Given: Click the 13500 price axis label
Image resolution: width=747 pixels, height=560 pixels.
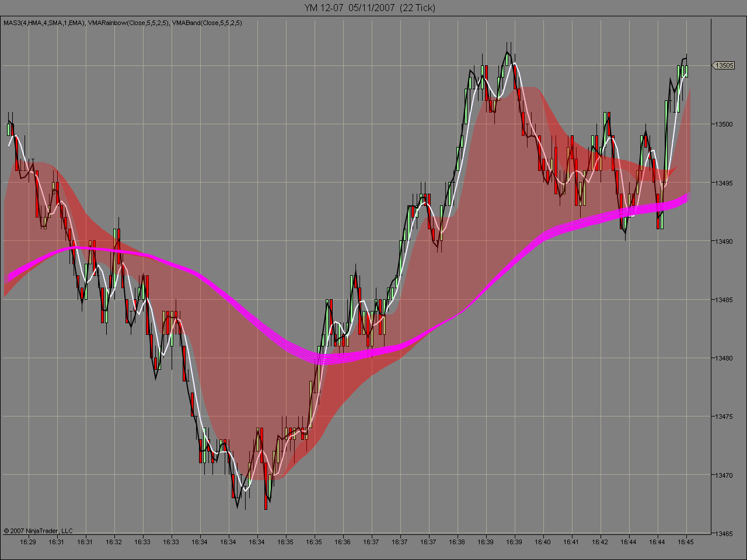Looking at the screenshot, I should tap(725, 124).
